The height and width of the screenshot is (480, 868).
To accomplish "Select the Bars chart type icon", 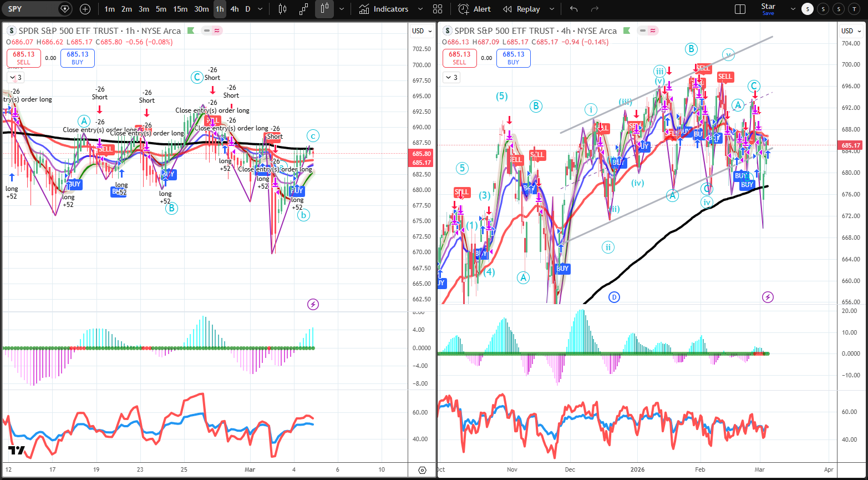I will pos(282,9).
